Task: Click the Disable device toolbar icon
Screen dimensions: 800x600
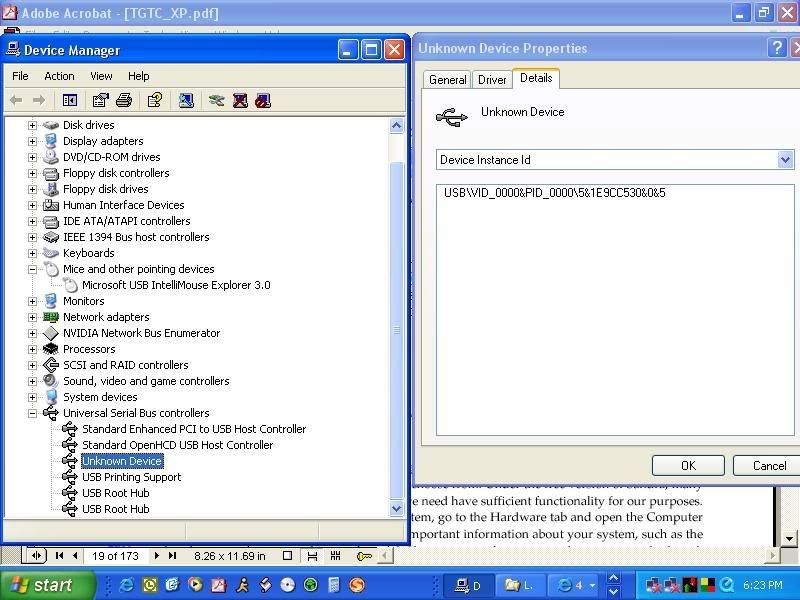Action: tap(263, 100)
